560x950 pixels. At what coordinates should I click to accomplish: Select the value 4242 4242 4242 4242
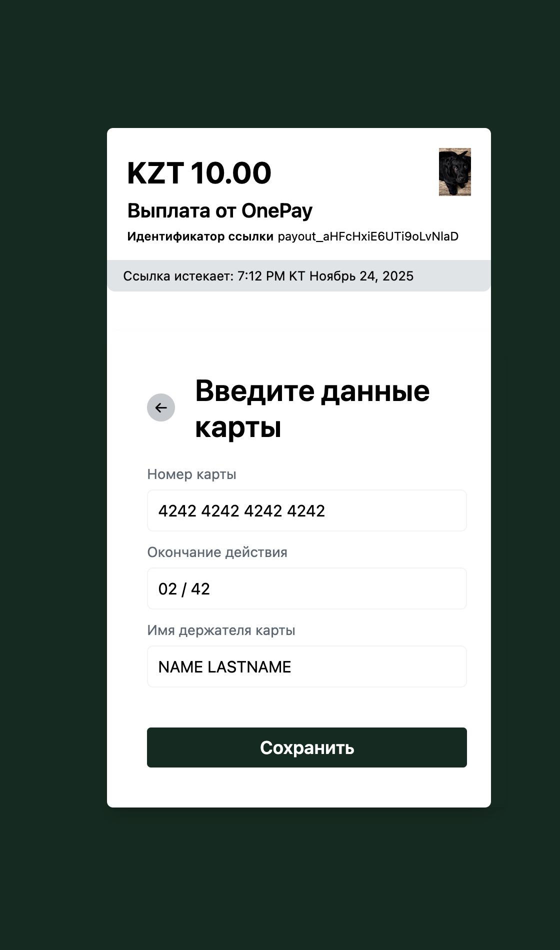click(x=242, y=510)
